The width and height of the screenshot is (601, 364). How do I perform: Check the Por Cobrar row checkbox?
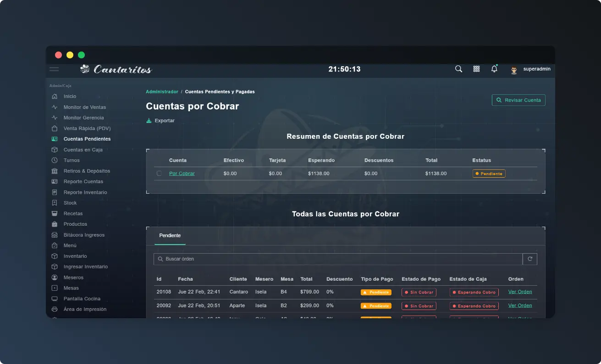[x=159, y=174]
